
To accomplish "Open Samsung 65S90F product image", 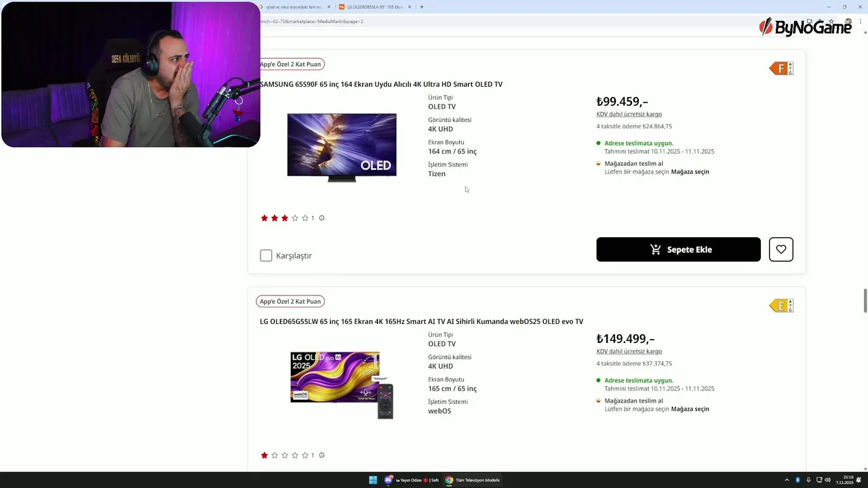I will click(342, 147).
